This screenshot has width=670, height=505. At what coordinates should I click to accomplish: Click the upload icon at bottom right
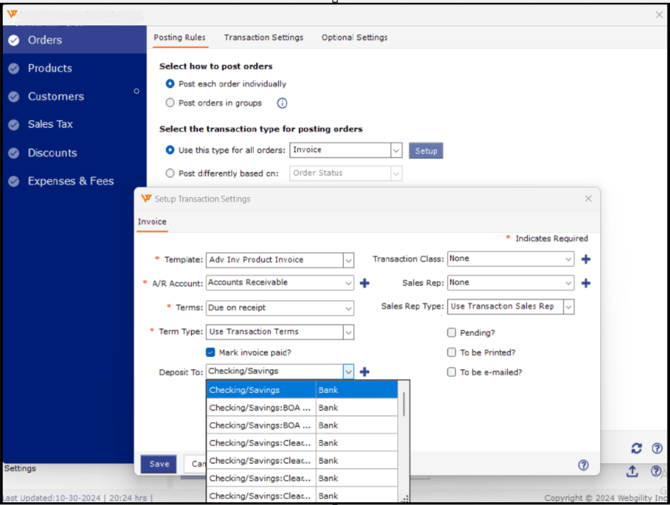[632, 471]
